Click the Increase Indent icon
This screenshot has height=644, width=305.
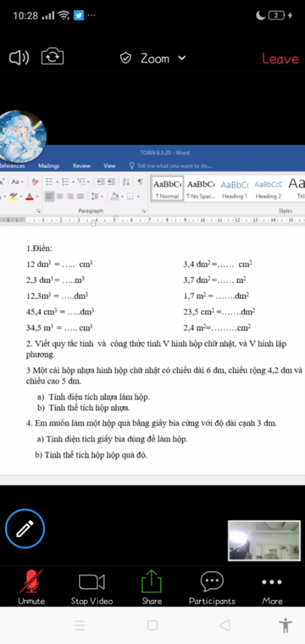111,181
